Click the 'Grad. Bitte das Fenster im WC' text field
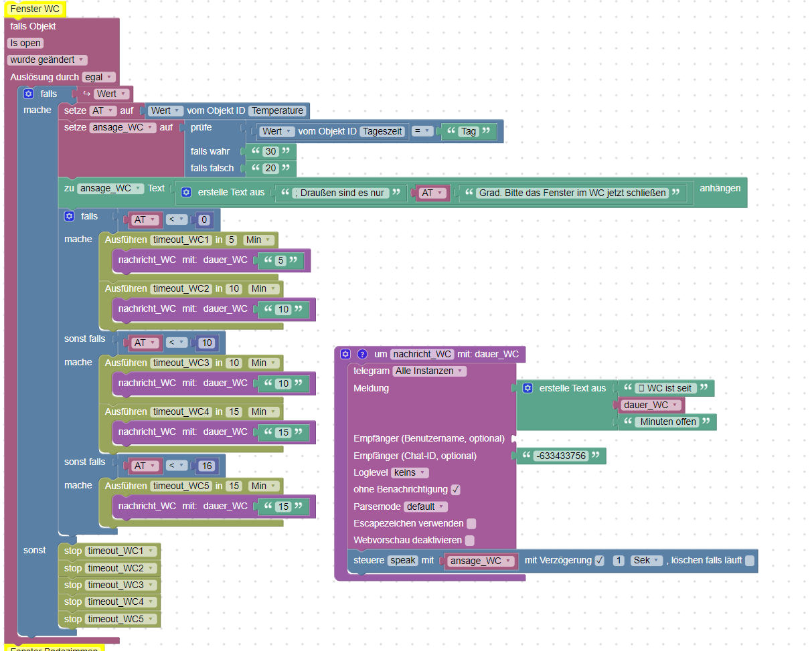The width and height of the screenshot is (812, 651). click(572, 193)
